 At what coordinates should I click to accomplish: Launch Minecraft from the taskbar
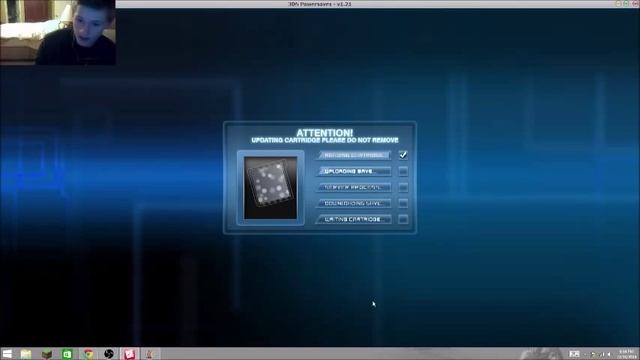[x=47, y=354]
